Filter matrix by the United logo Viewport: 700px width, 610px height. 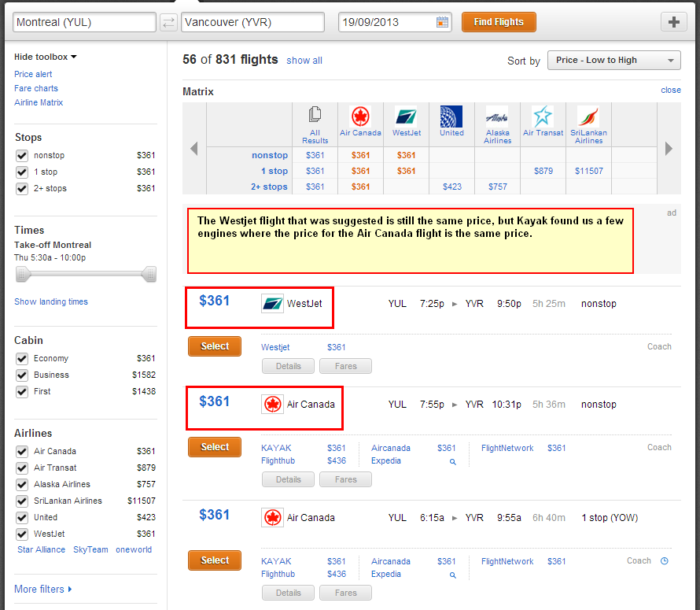click(451, 116)
